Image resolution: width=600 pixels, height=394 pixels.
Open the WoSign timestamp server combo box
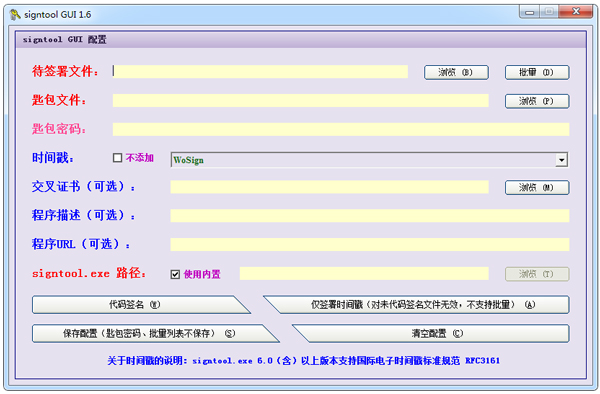pos(369,160)
